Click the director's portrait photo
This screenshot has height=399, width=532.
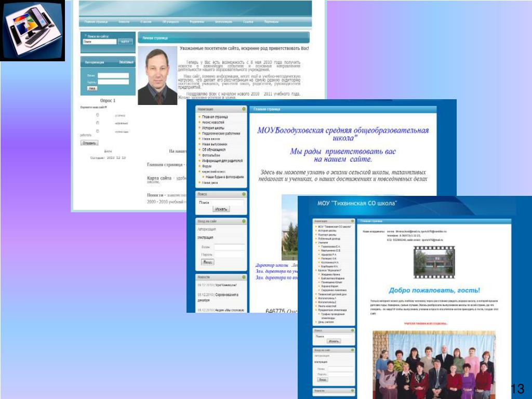(x=157, y=75)
